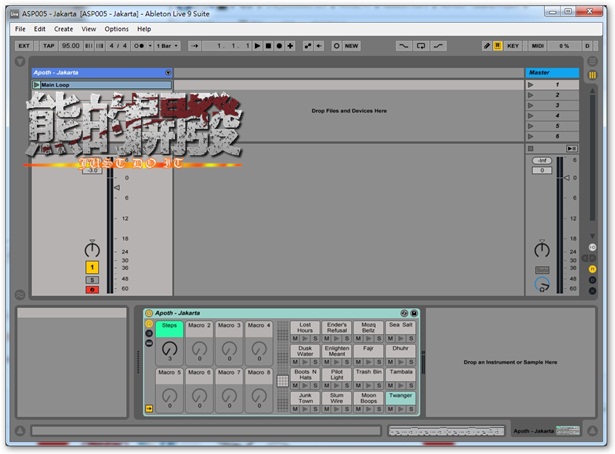Image resolution: width=615 pixels, height=454 pixels.
Task: Show browser with the left triangle toggle
Action: (x=20, y=62)
